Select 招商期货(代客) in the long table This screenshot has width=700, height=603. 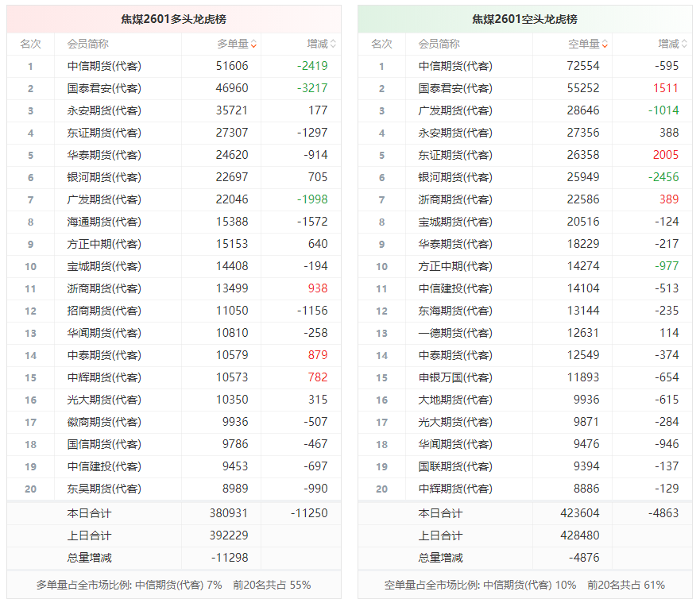coord(104,311)
